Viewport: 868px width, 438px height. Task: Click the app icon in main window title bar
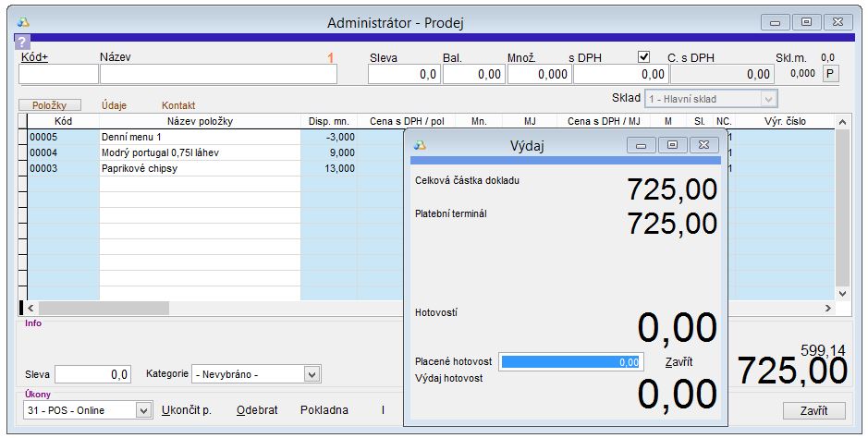click(23, 21)
